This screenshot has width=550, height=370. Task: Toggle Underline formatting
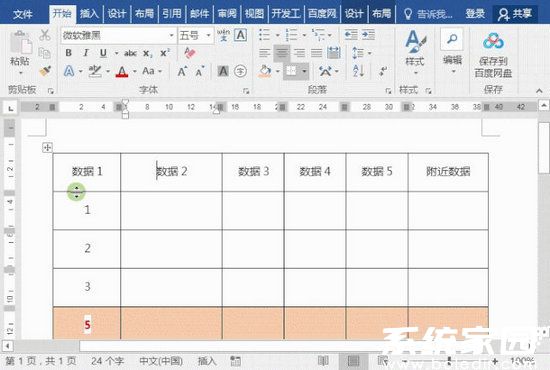pyautogui.click(x=103, y=53)
